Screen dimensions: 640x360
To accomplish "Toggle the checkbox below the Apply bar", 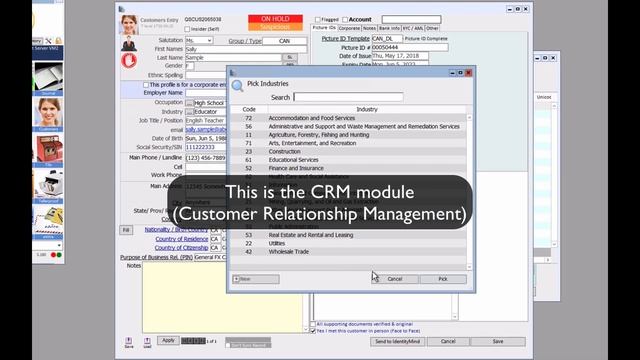I will [x=228, y=345].
